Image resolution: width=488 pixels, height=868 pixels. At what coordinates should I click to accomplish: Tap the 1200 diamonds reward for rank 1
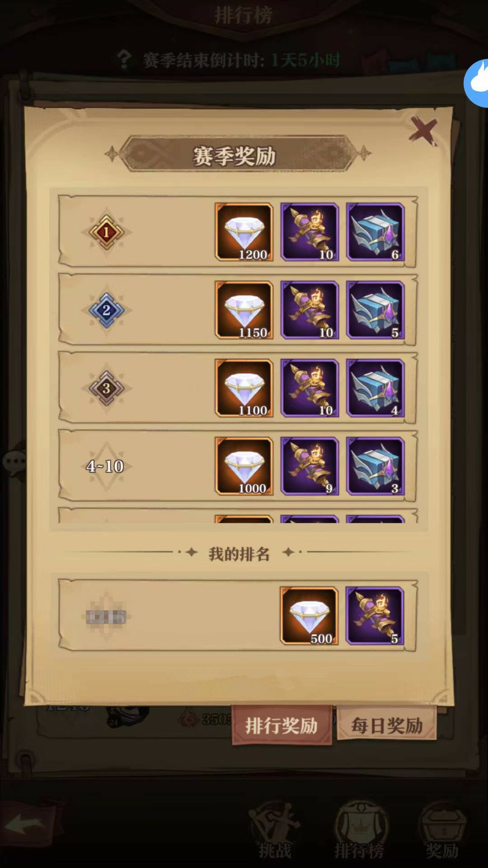coord(244,232)
